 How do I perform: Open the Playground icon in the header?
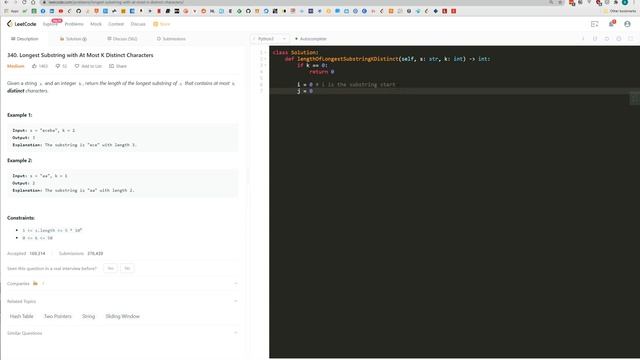point(594,24)
